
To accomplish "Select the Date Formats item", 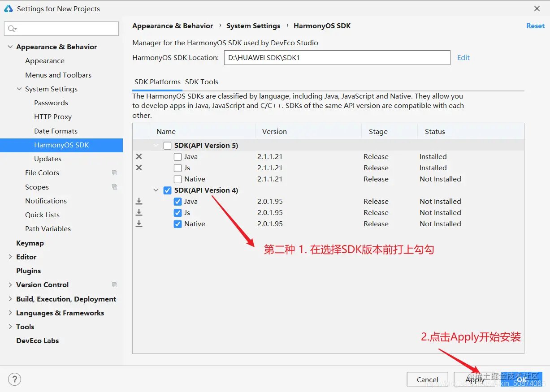I will coord(56,131).
